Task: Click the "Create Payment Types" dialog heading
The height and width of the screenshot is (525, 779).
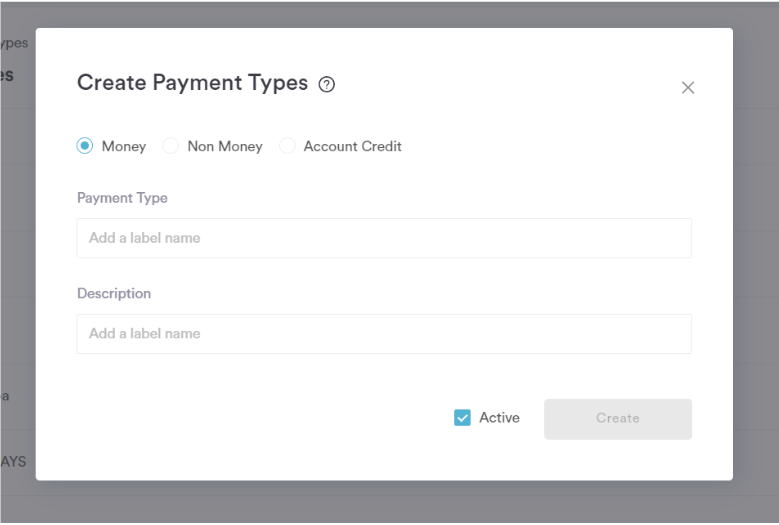Action: tap(192, 83)
